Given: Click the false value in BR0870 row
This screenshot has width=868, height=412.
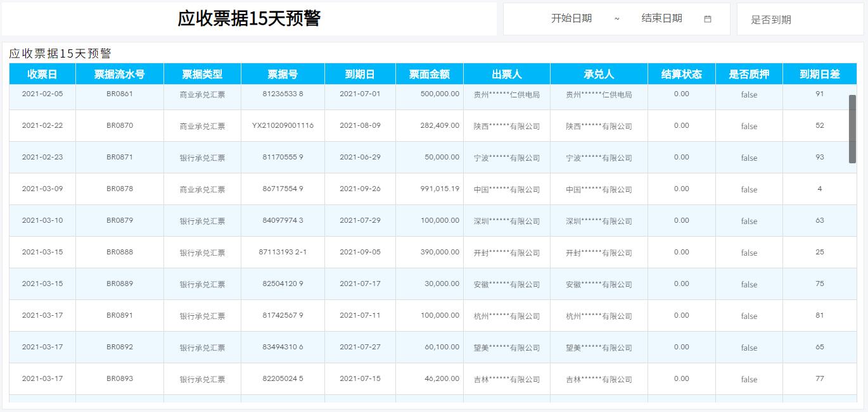Looking at the screenshot, I should (748, 125).
